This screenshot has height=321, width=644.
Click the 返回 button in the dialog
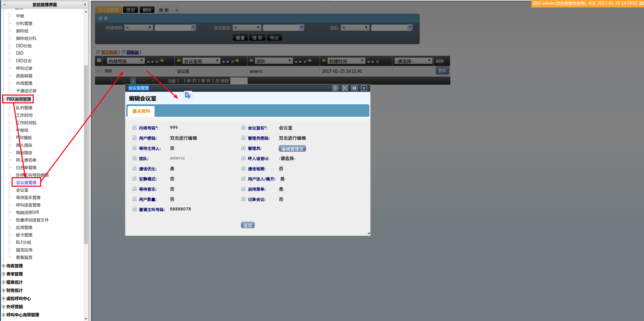pos(247,225)
